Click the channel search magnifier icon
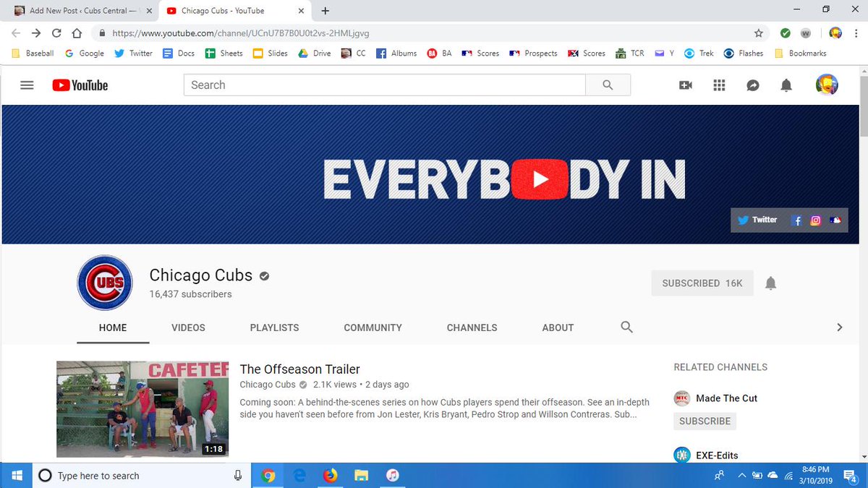The image size is (868, 488). click(626, 328)
